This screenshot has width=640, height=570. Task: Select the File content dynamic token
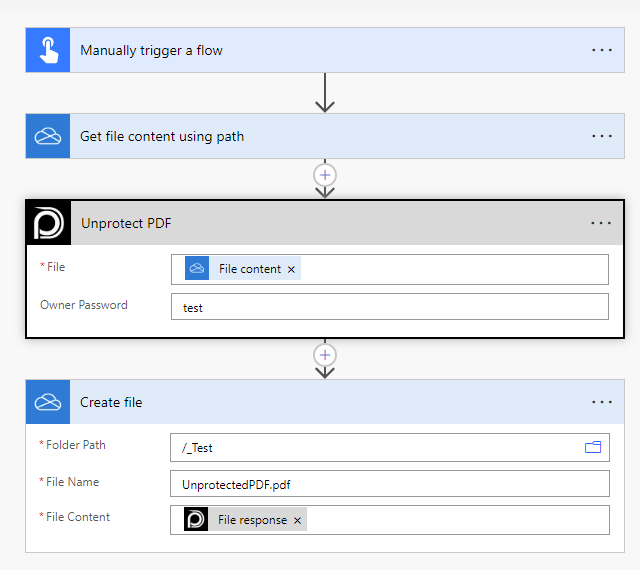(x=248, y=269)
